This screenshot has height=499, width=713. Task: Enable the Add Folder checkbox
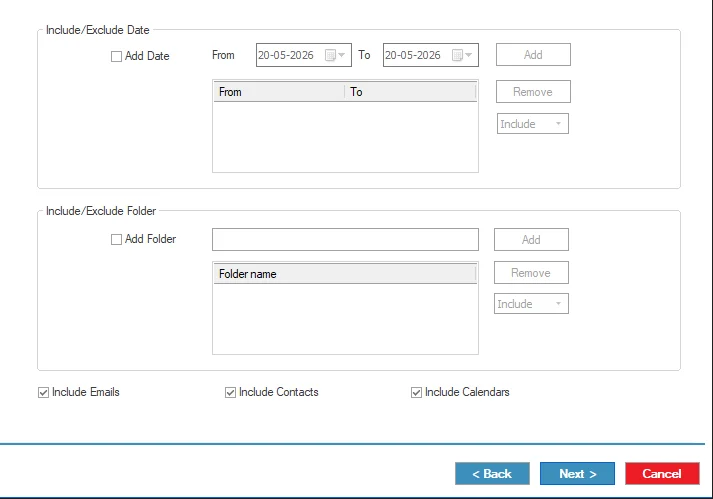pos(116,239)
